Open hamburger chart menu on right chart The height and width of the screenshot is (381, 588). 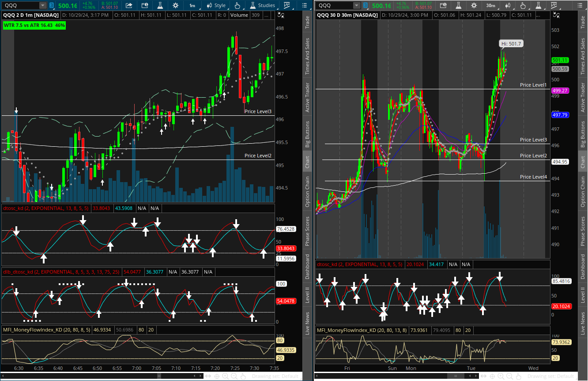pos(580,5)
